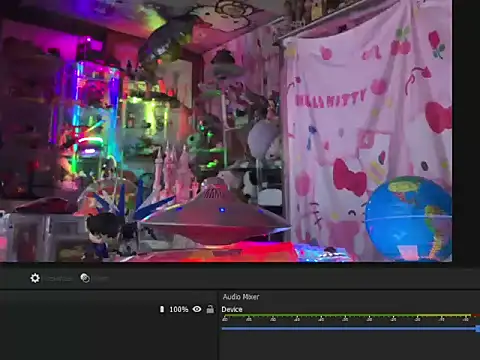Open source Properties gear icon
480x360 pixels.
click(35, 278)
